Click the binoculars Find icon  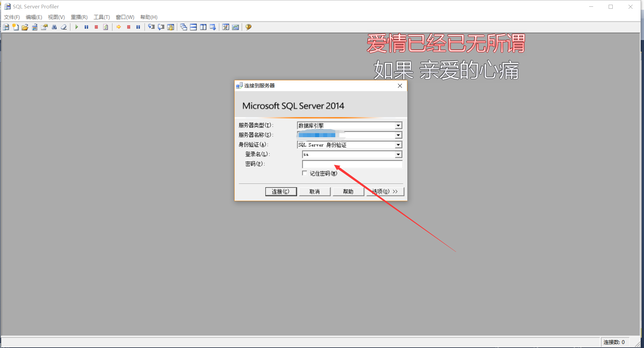click(54, 27)
